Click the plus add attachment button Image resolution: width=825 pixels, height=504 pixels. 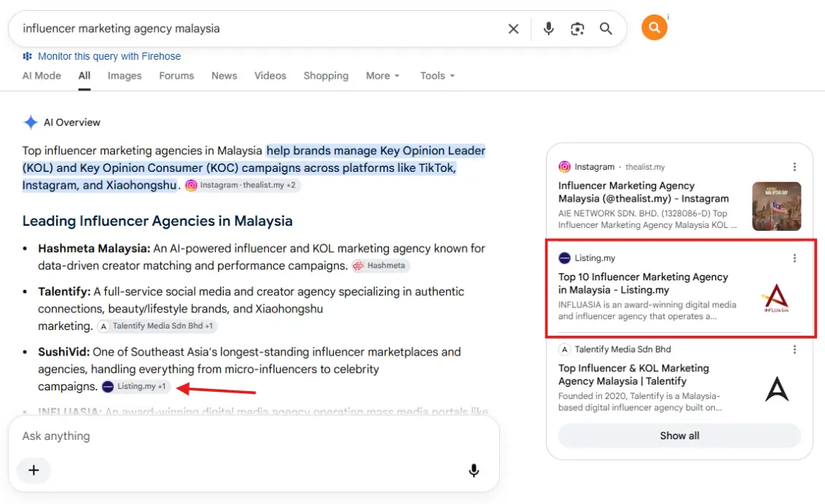pyautogui.click(x=34, y=470)
